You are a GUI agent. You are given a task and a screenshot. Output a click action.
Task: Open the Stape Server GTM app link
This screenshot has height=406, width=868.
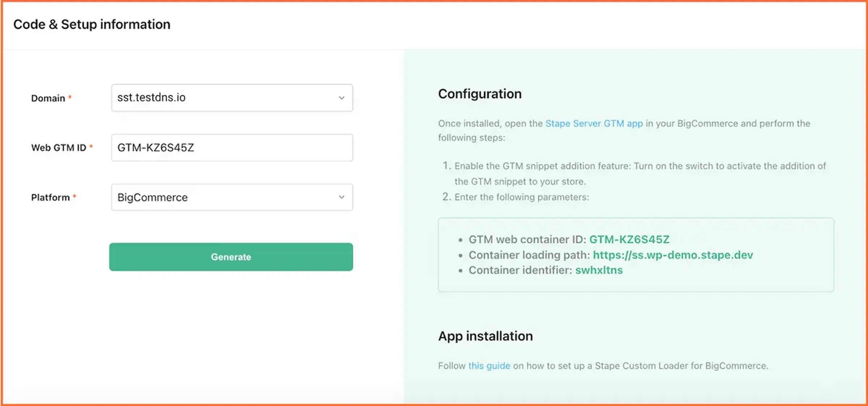click(x=594, y=124)
